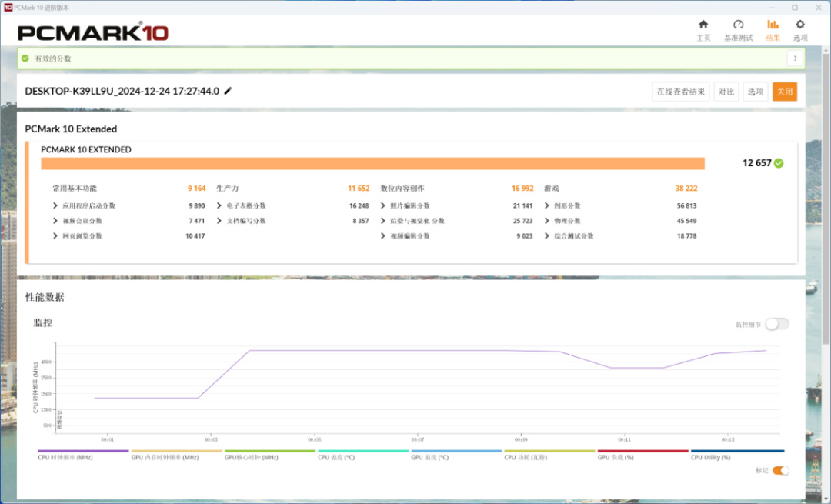Click the value 10 417
The width and height of the screenshot is (831, 504).
coord(195,235)
